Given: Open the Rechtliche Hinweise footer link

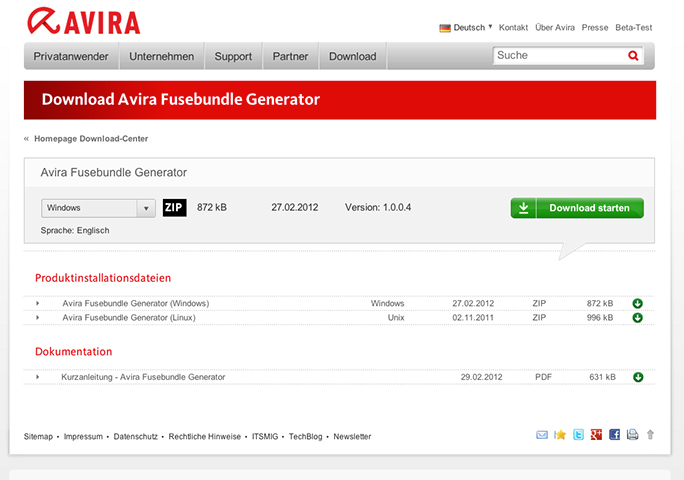Looking at the screenshot, I should tap(205, 436).
